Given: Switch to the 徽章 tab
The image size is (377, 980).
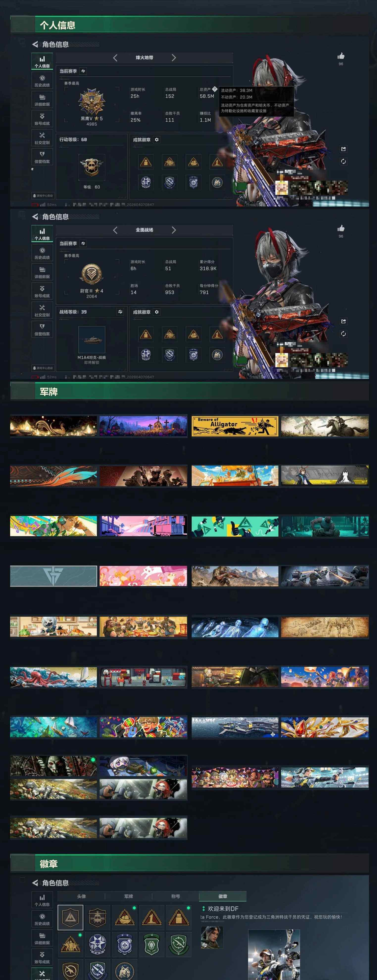Looking at the screenshot, I should click(223, 896).
